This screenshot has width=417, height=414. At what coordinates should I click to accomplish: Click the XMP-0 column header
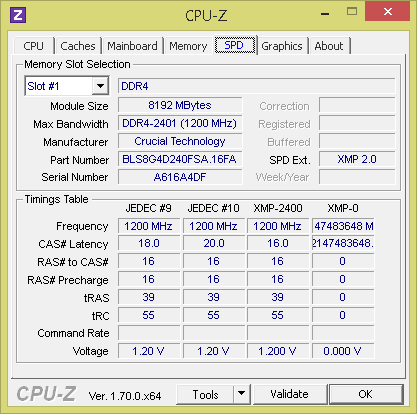[x=343, y=208]
